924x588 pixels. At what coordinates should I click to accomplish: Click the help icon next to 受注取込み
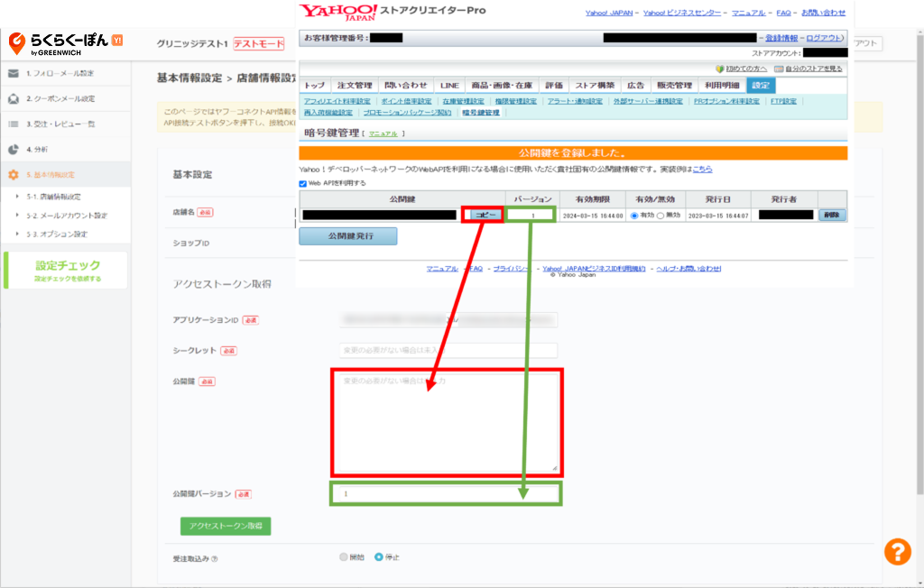(215, 558)
